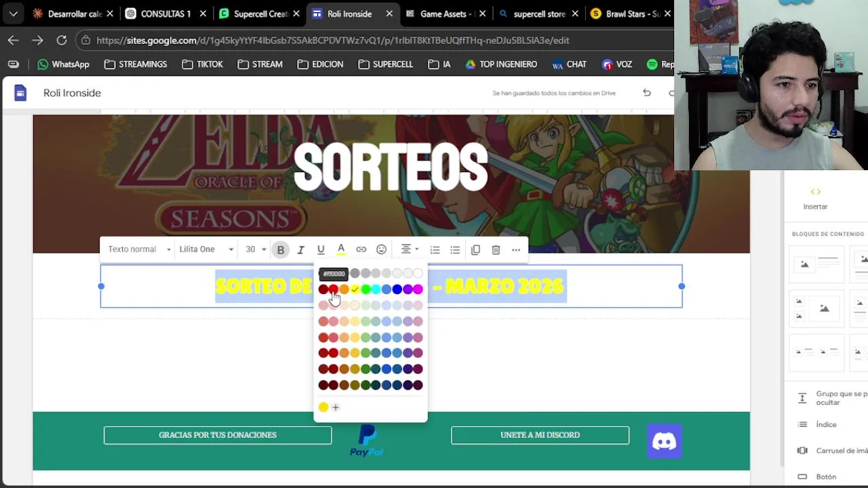868x488 pixels.
Task: Switch to CONSULTAS 1 browser tab
Action: (x=166, y=14)
